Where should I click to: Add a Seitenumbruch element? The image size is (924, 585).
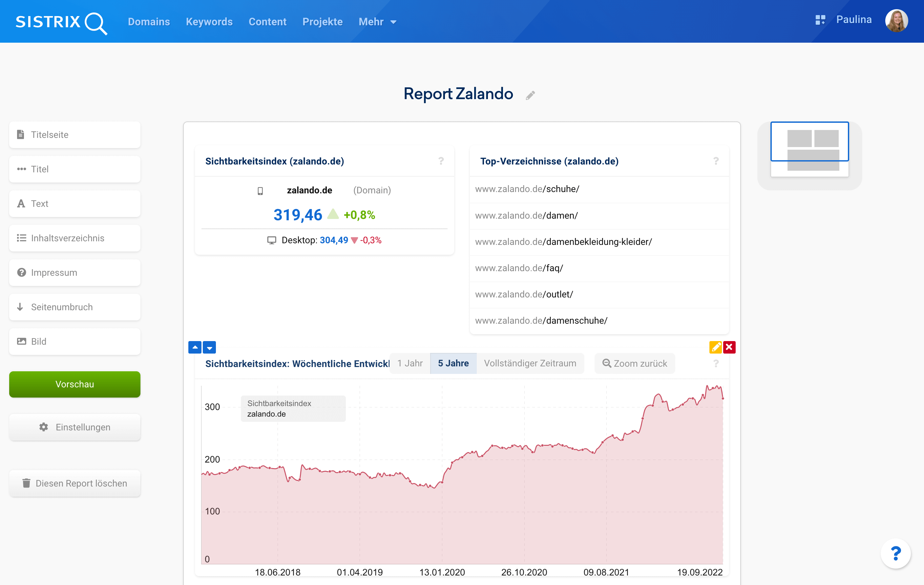[x=75, y=308]
